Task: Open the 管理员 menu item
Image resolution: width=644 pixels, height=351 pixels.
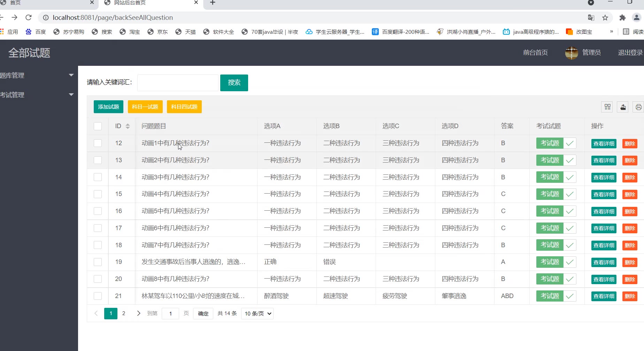Action: coord(591,53)
